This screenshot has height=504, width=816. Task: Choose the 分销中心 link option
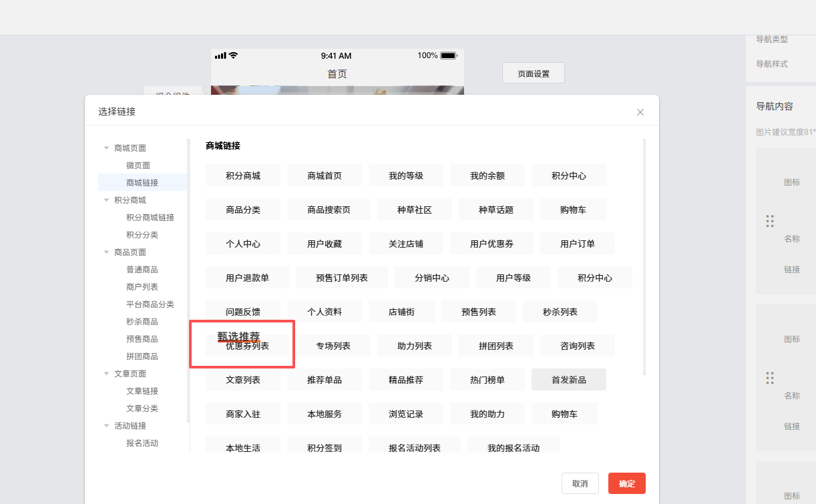coord(431,278)
